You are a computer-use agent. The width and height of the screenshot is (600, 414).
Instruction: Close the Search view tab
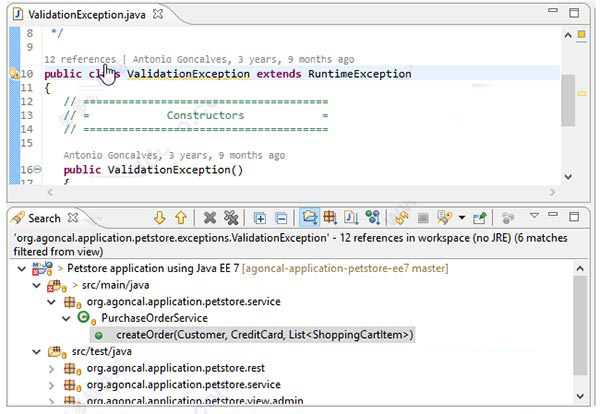[73, 218]
